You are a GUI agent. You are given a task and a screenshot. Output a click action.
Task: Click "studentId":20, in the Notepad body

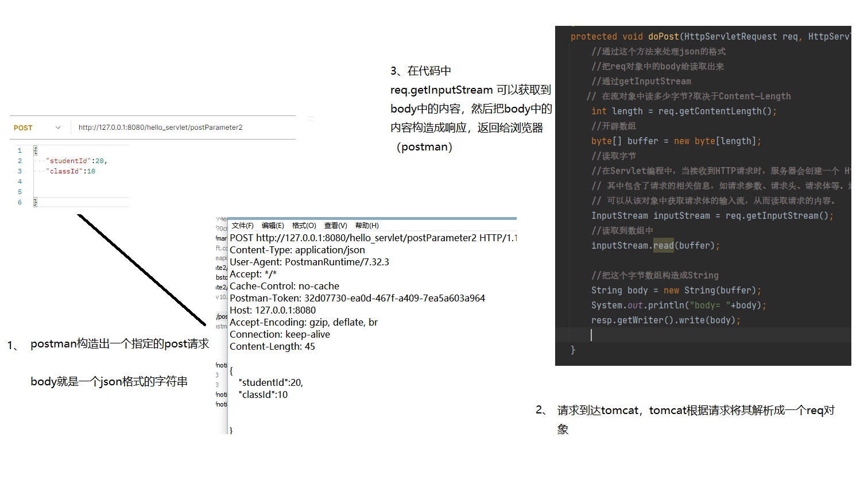[x=270, y=382]
